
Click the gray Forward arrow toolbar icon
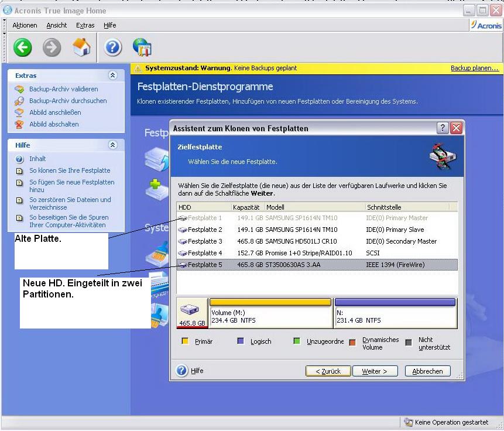(52, 47)
